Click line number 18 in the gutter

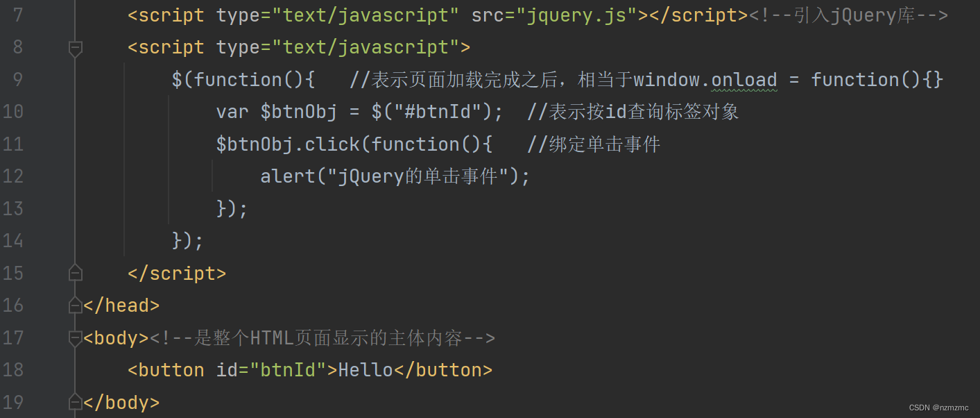[13, 370]
